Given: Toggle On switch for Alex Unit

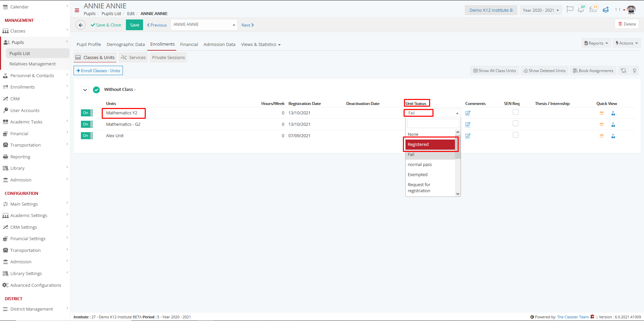Looking at the screenshot, I should 87,136.
